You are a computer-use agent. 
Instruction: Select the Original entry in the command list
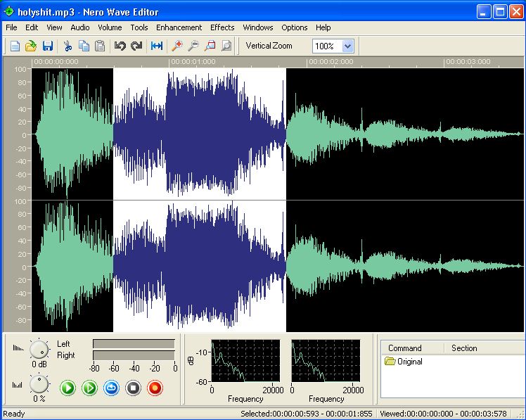tap(409, 362)
